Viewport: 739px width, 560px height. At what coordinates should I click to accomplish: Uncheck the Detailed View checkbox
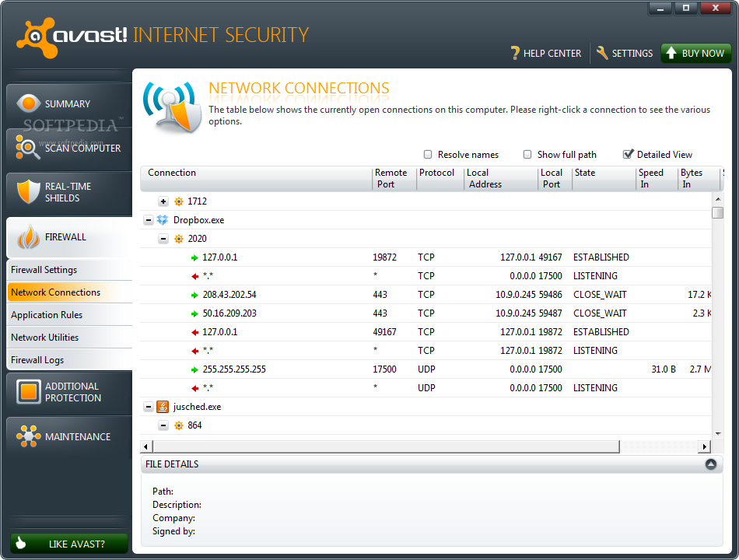point(628,154)
